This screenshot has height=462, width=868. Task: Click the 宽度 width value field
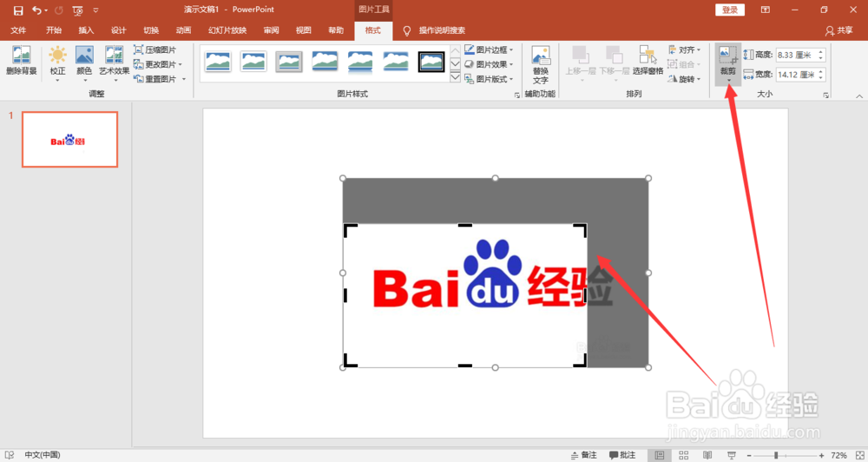pos(795,74)
